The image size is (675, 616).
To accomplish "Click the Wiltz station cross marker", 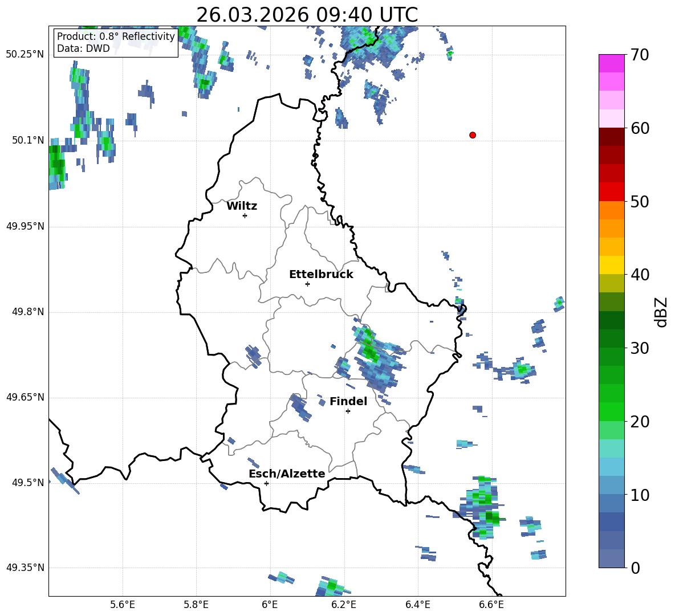I will tap(245, 215).
